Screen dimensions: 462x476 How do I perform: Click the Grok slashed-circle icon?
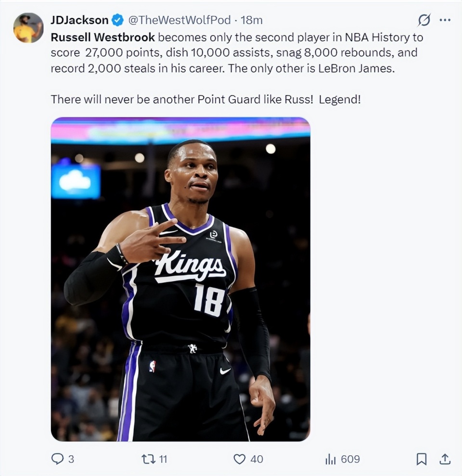[424, 20]
